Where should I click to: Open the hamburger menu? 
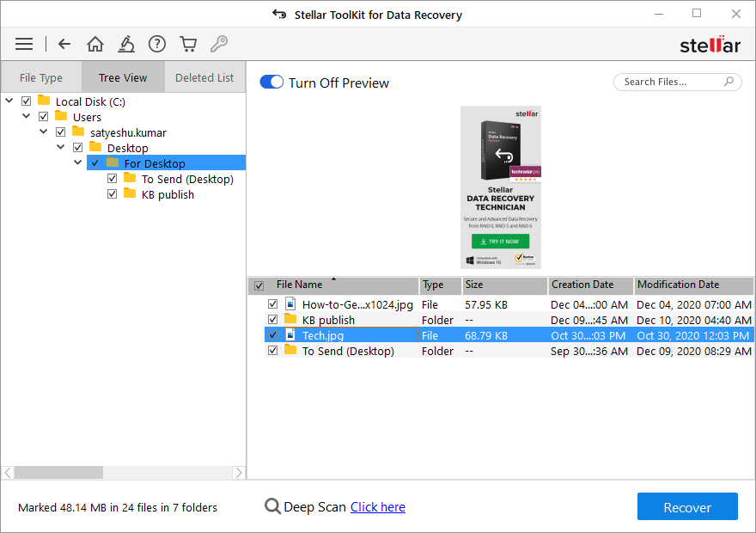24,44
